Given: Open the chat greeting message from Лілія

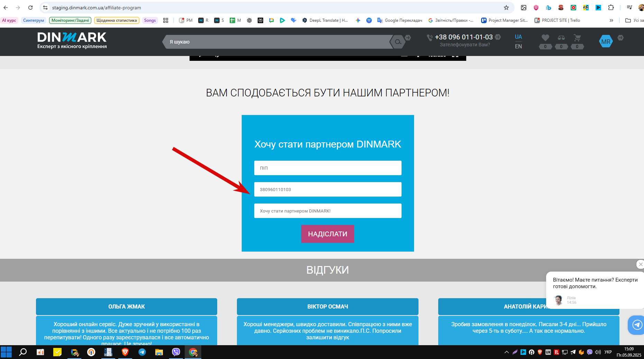Looking at the screenshot, I should pos(595,290).
